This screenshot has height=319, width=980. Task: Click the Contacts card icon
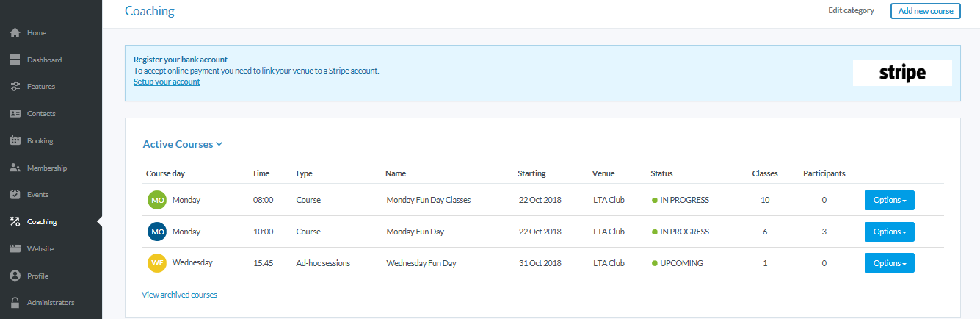15,114
